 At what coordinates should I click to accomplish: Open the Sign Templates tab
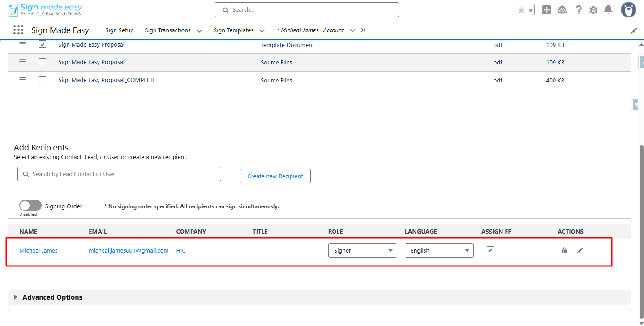(x=233, y=30)
